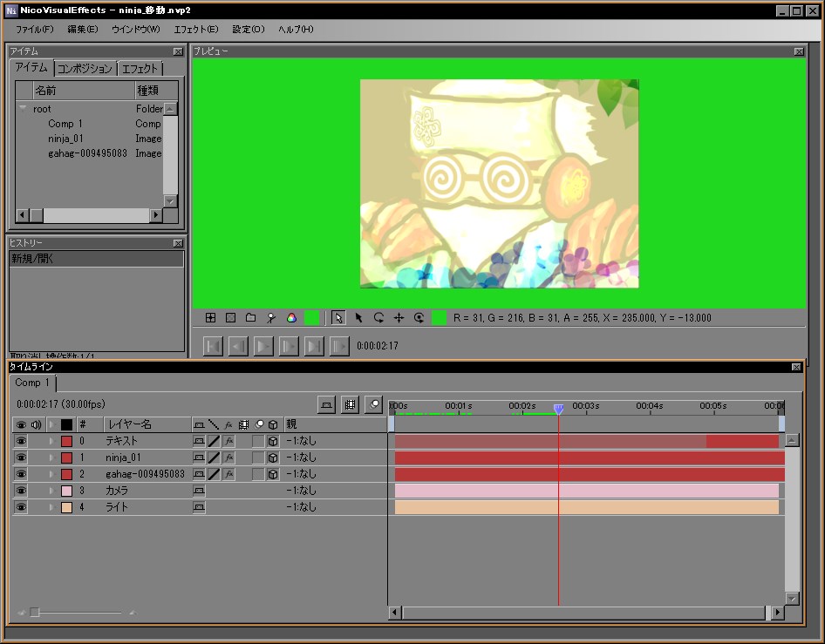
Task: Click the quality slash icon on テキスト layer
Action: (x=214, y=441)
